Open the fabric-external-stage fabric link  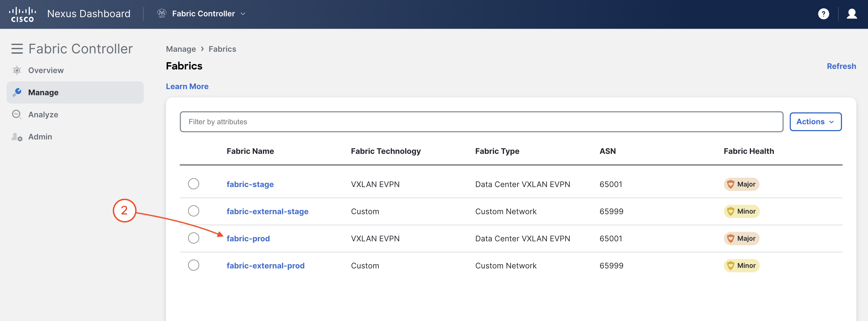[267, 211]
